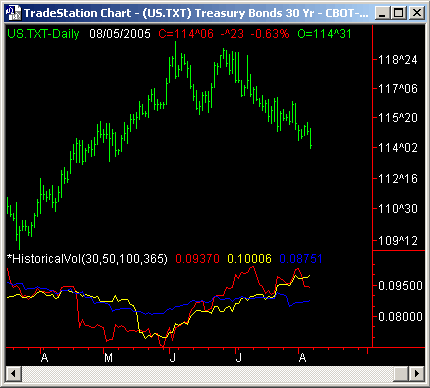Image resolution: width=430 pixels, height=388 pixels.
Task: Click volatility axis label 0.09500
Action: click(x=400, y=286)
